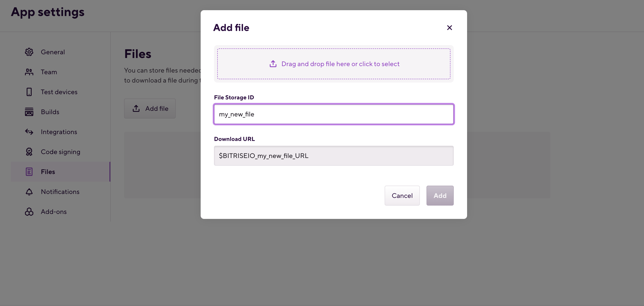
Task: Click the Add file button on Files page
Action: click(150, 109)
